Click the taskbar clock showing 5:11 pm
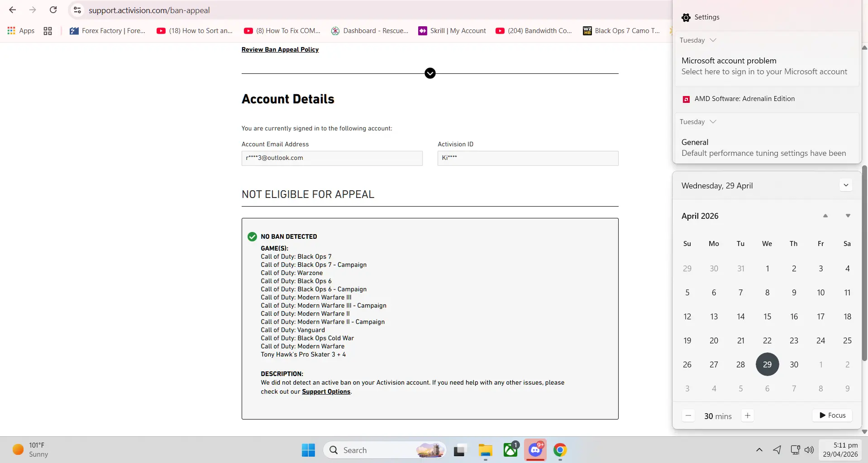868x463 pixels. [x=840, y=450]
